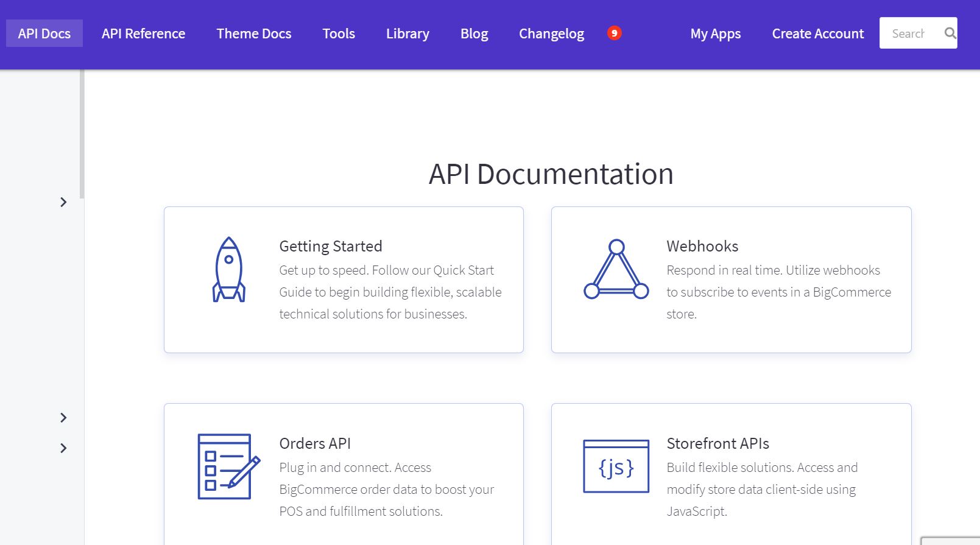Click the red Changelog notification badge

pos(614,33)
